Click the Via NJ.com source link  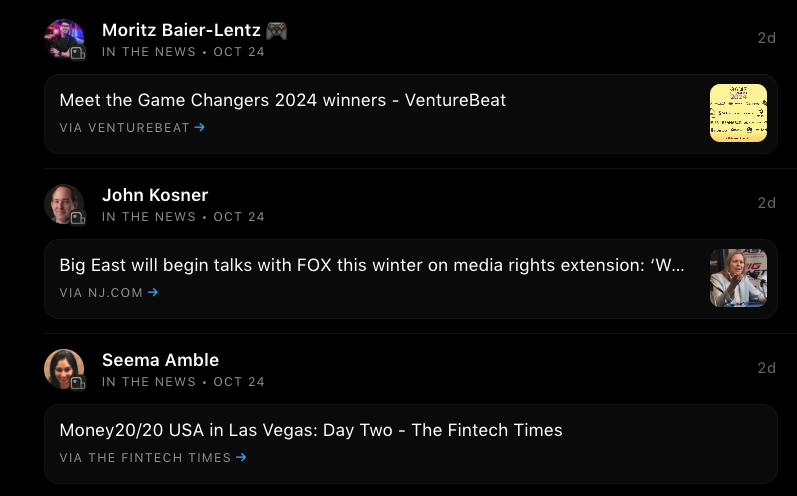(x=101, y=292)
